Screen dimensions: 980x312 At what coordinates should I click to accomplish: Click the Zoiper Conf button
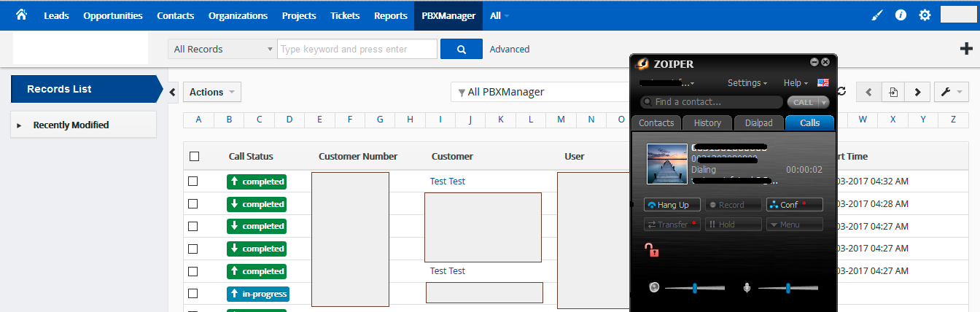(x=795, y=205)
